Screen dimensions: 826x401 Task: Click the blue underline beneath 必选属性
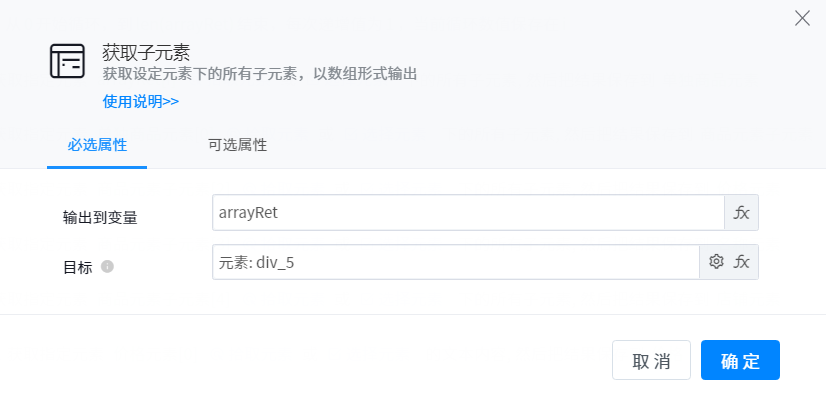(x=97, y=167)
